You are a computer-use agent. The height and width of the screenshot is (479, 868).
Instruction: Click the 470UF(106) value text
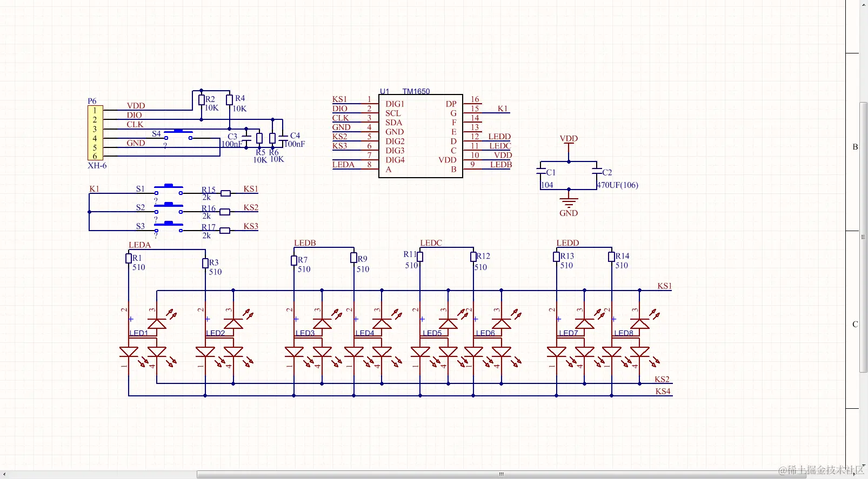click(x=617, y=185)
